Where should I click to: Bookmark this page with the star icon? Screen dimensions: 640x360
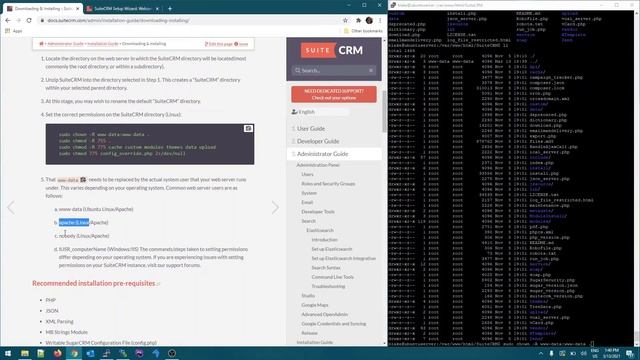tap(345, 20)
